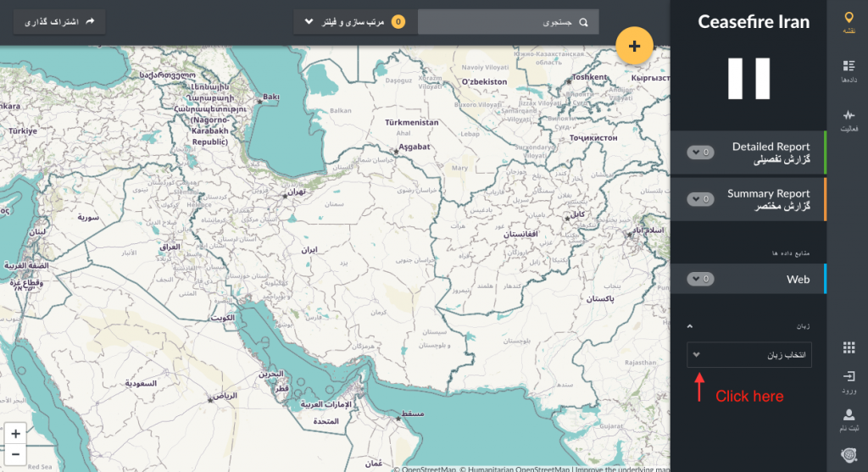Open the Activity view icon

click(848, 119)
